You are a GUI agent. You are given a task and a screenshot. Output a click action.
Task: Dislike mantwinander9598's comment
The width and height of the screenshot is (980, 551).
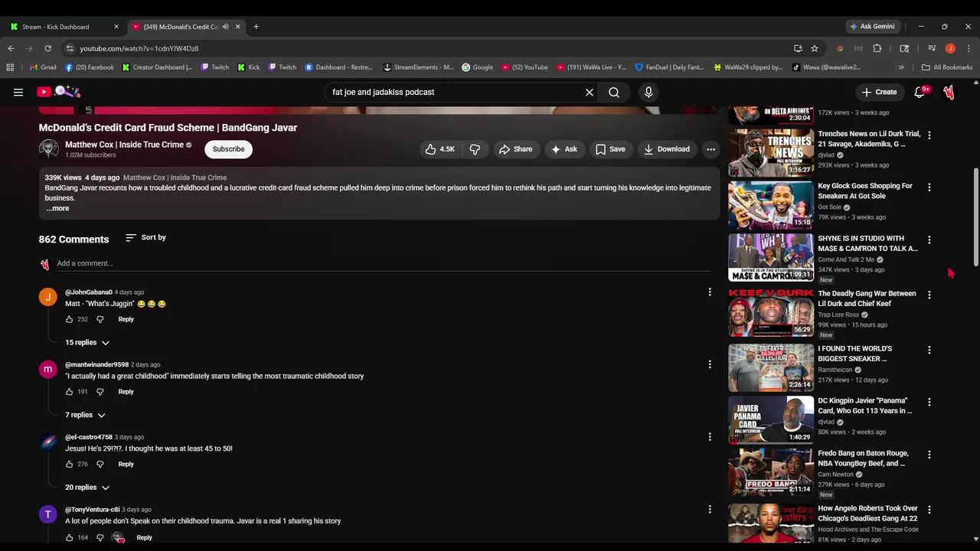click(x=100, y=392)
